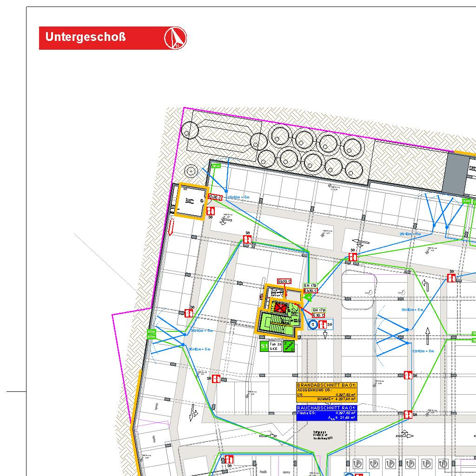The height and width of the screenshot is (476, 476).
Task: Click the fire extinguisher icon beside the stairwell
Action: [x=322, y=325]
